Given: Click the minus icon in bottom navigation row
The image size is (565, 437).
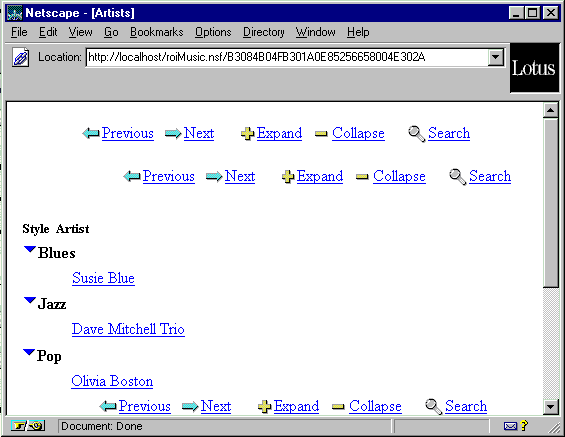Looking at the screenshot, I should click(x=338, y=407).
